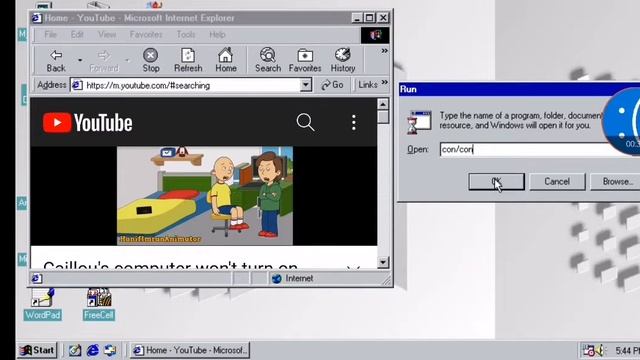
Task: Open the Help menu
Action: 217,35
